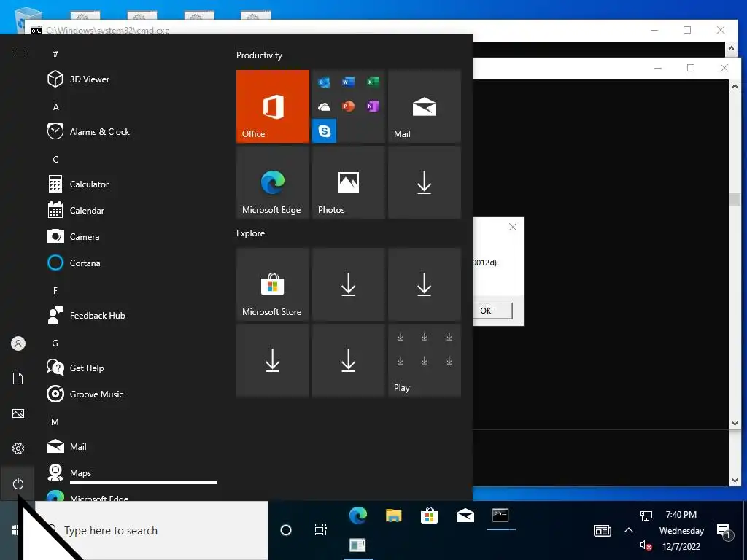Click the 'Explore' group title

(x=251, y=233)
